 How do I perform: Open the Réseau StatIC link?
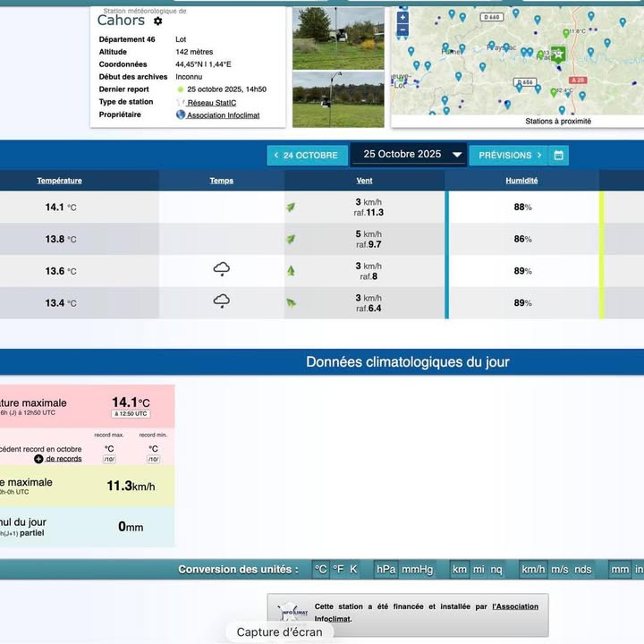tap(211, 103)
